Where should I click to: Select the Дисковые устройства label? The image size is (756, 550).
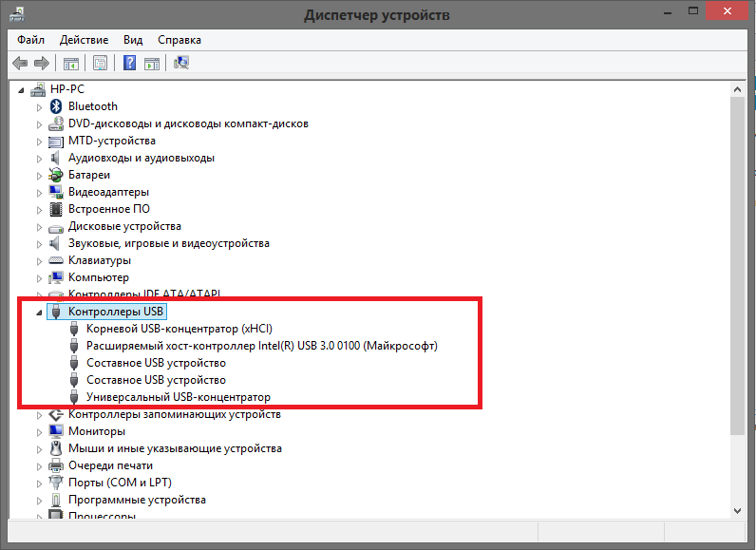[124, 226]
